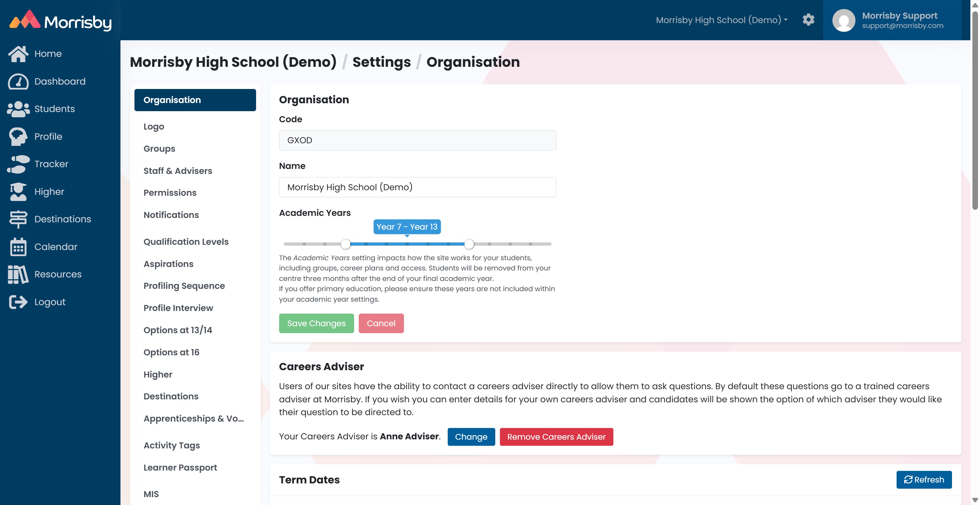This screenshot has width=980, height=505.
Task: Open Profile Interview settings
Action: [178, 308]
